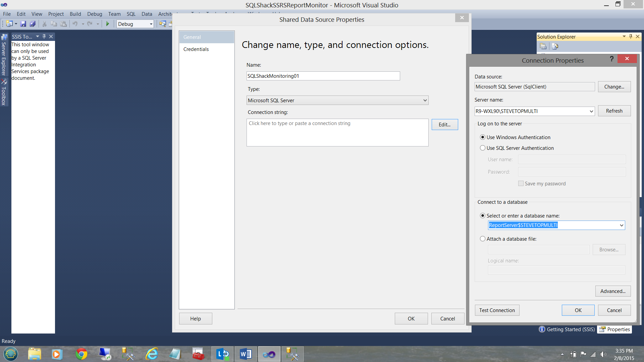Click the New Project toolbar icon

pos(9,24)
